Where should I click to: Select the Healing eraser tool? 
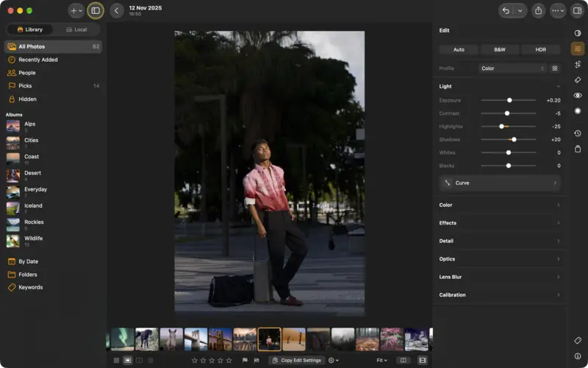point(578,80)
